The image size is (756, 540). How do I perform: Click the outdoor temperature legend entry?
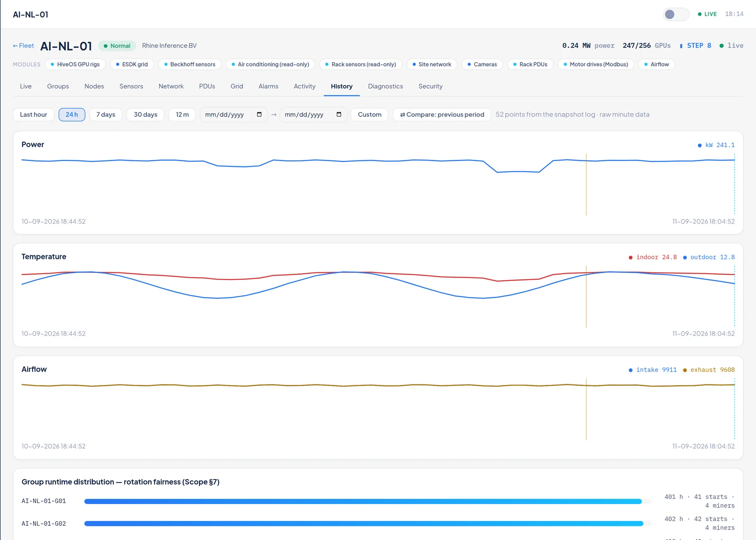pos(709,257)
